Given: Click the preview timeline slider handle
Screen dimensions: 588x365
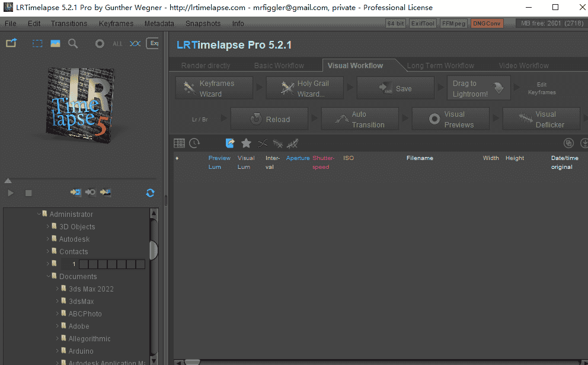Looking at the screenshot, I should (x=8, y=181).
